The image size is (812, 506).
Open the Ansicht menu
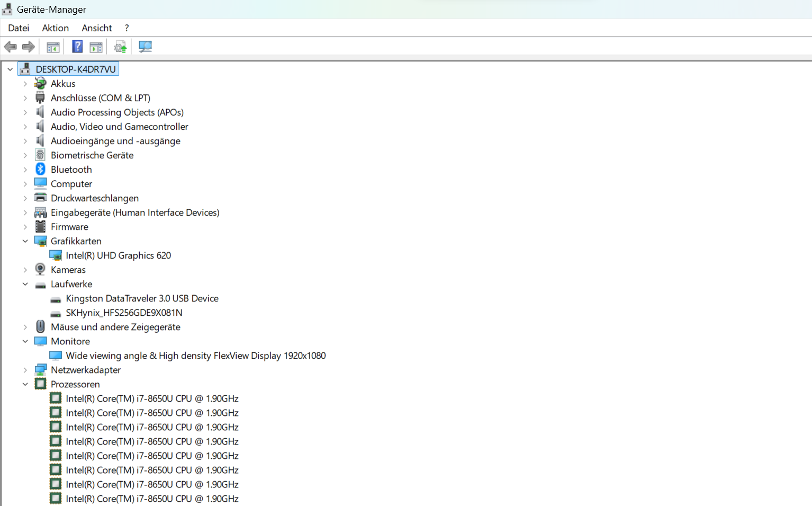tap(97, 28)
